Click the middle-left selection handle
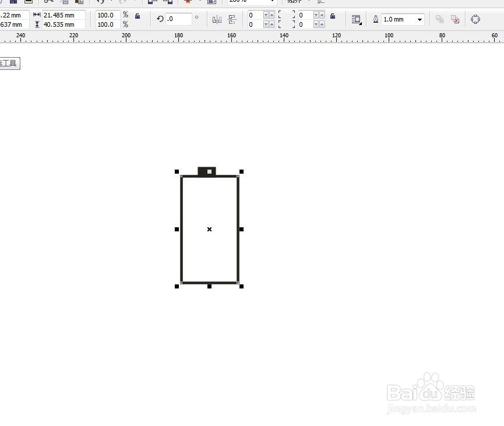The width and height of the screenshot is (504, 426). pos(177,229)
